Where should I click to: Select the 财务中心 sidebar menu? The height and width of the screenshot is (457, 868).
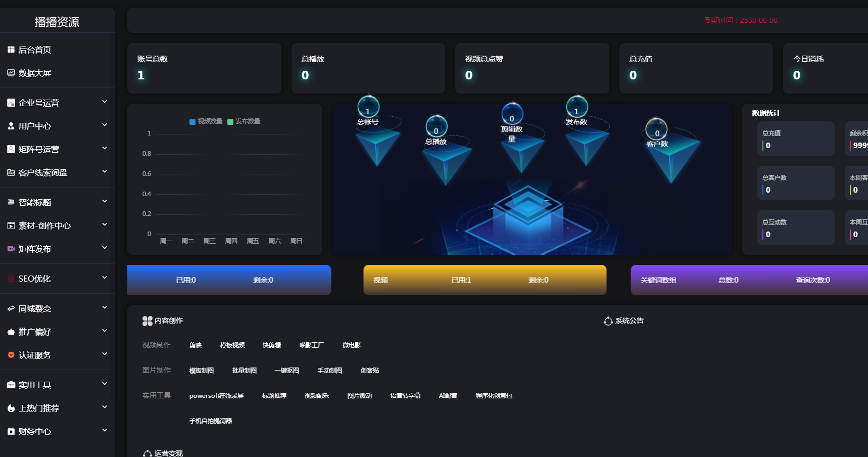click(57, 431)
